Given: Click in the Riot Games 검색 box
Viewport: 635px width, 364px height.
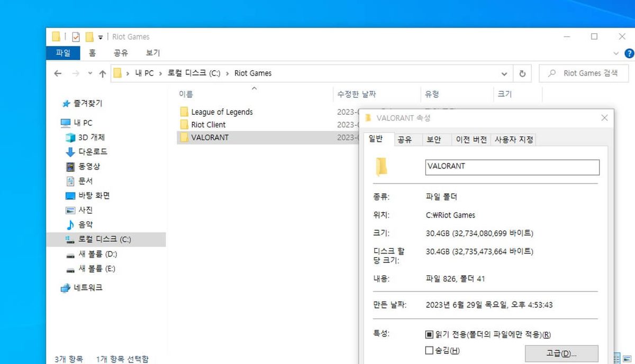Looking at the screenshot, I should (x=584, y=74).
